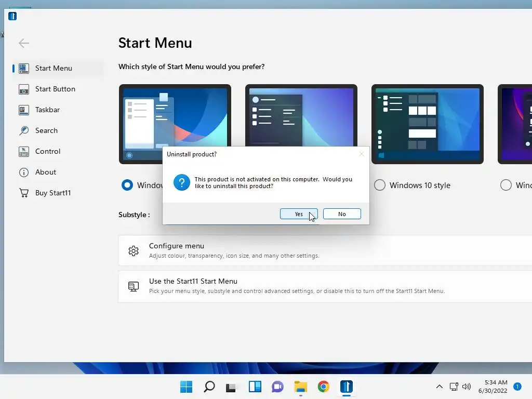Click the Start Button sidebar icon
532x399 pixels.
pyautogui.click(x=24, y=89)
